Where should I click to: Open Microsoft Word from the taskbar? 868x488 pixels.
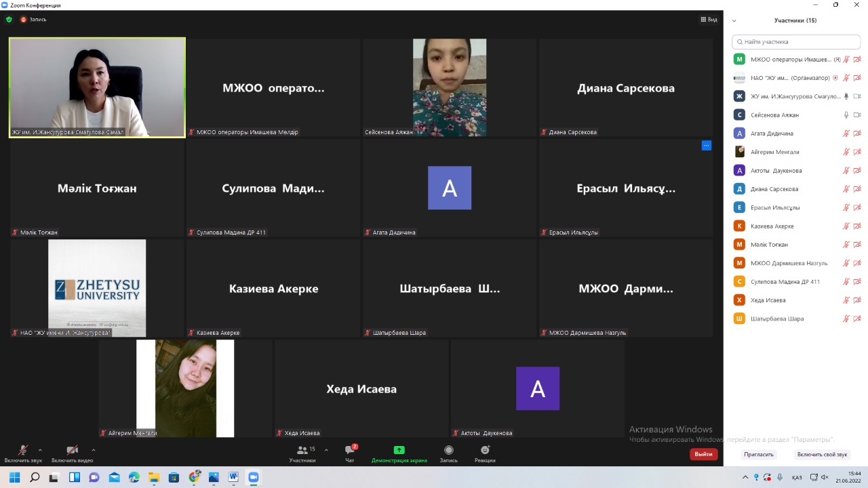(233, 477)
